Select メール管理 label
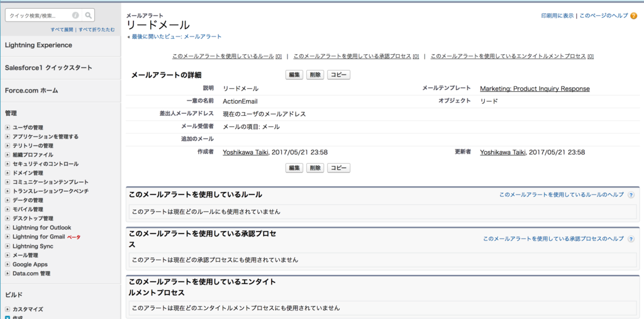The width and height of the screenshot is (644, 319). pyautogui.click(x=25, y=255)
